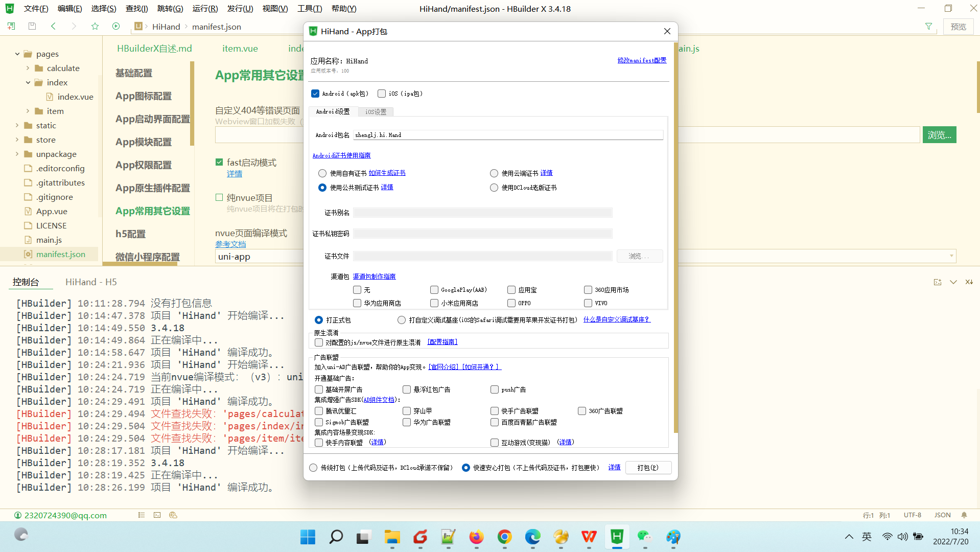Open Microsoft Edge from taskbar

[x=532, y=537]
